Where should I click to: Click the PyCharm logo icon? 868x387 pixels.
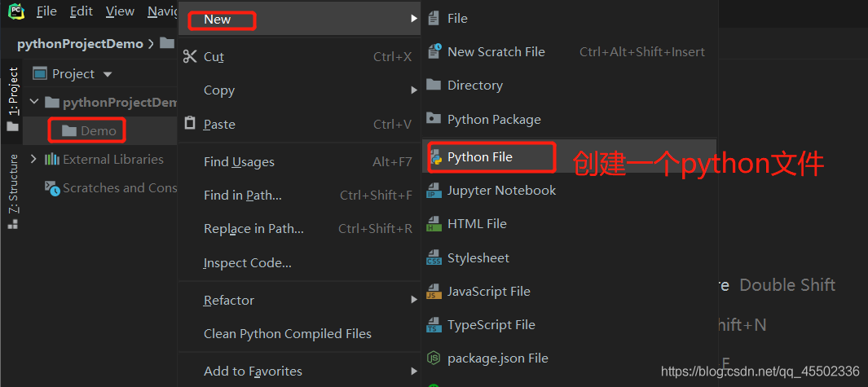(16, 11)
